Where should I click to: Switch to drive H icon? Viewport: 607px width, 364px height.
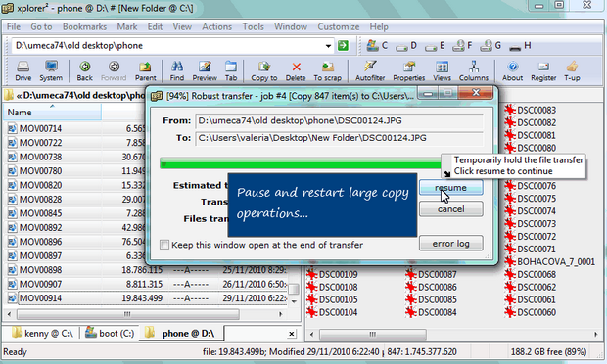[x=520, y=46]
